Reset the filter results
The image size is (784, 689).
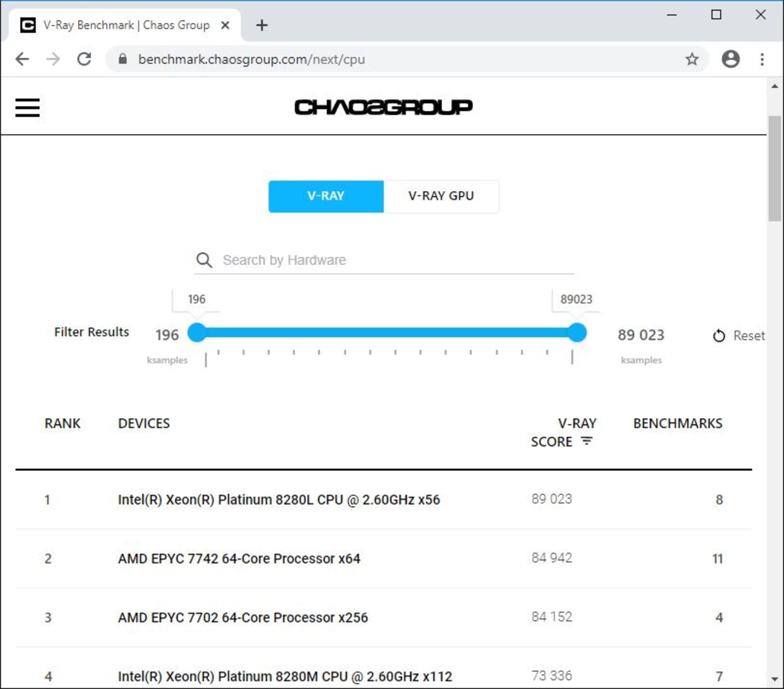click(739, 336)
